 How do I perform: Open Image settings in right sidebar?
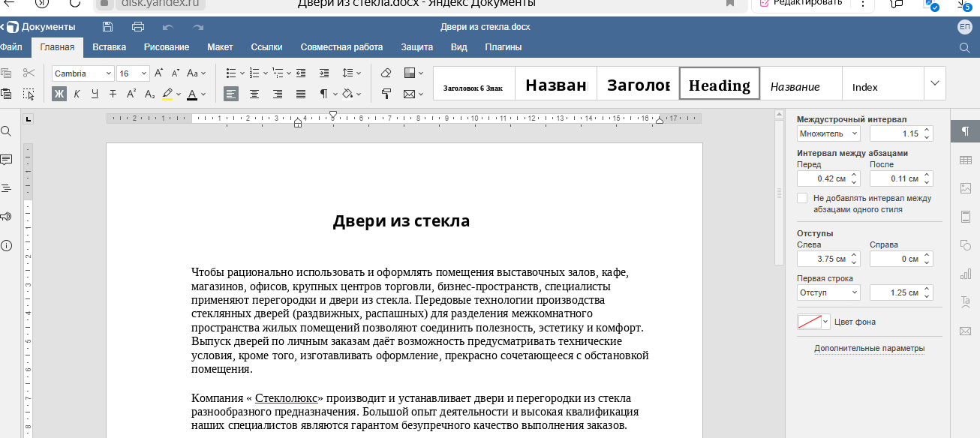click(x=965, y=188)
